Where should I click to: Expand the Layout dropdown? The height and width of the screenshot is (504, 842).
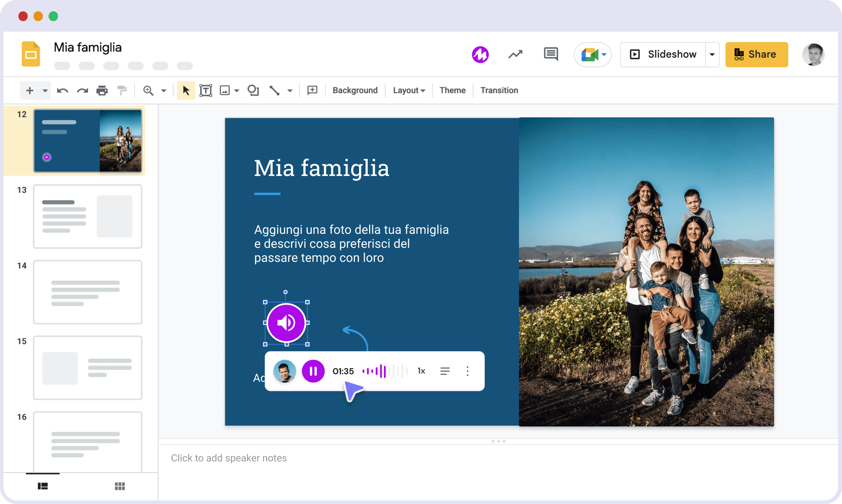click(409, 91)
